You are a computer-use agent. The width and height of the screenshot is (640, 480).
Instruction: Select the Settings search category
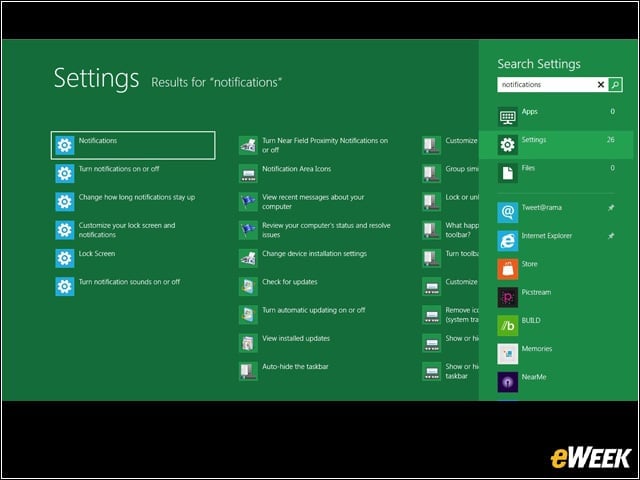(x=556, y=144)
